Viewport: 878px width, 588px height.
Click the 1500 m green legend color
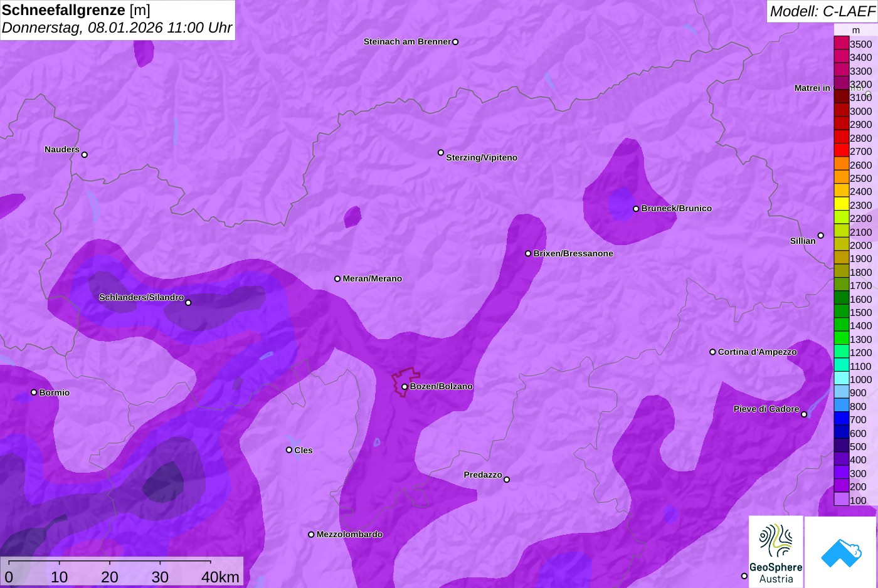tap(841, 311)
